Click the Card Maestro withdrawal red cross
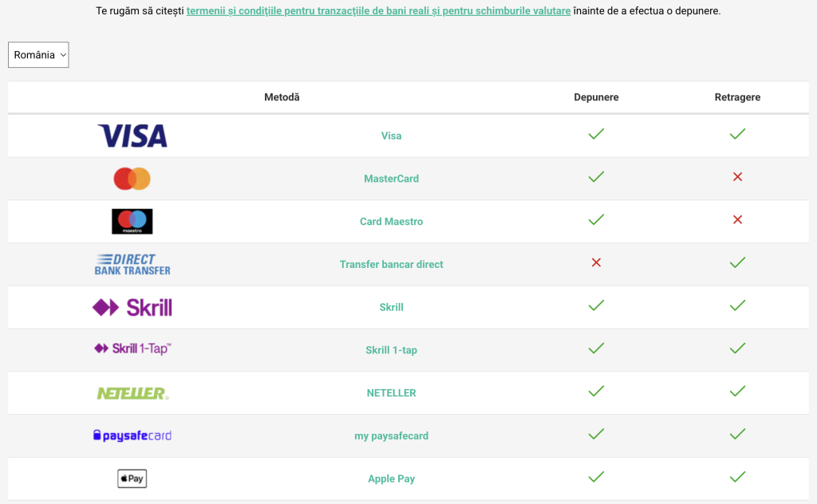Viewport: 817px width, 504px height. click(737, 220)
